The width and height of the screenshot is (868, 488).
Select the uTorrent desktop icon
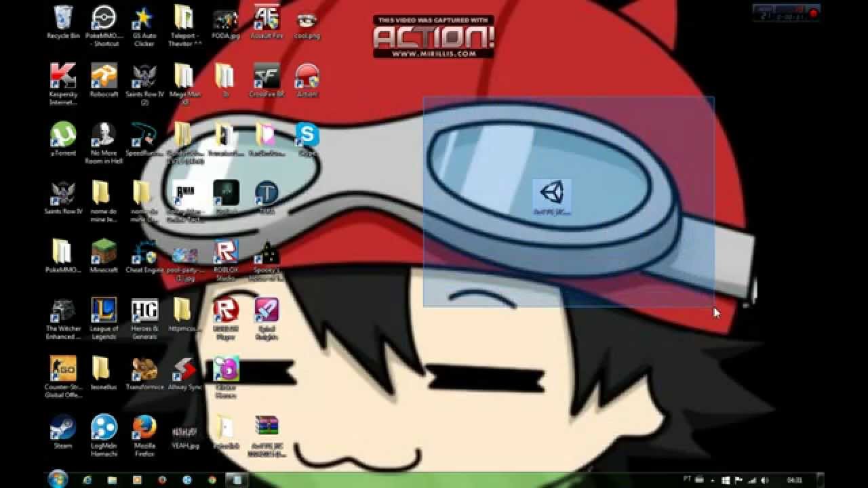[x=63, y=140]
